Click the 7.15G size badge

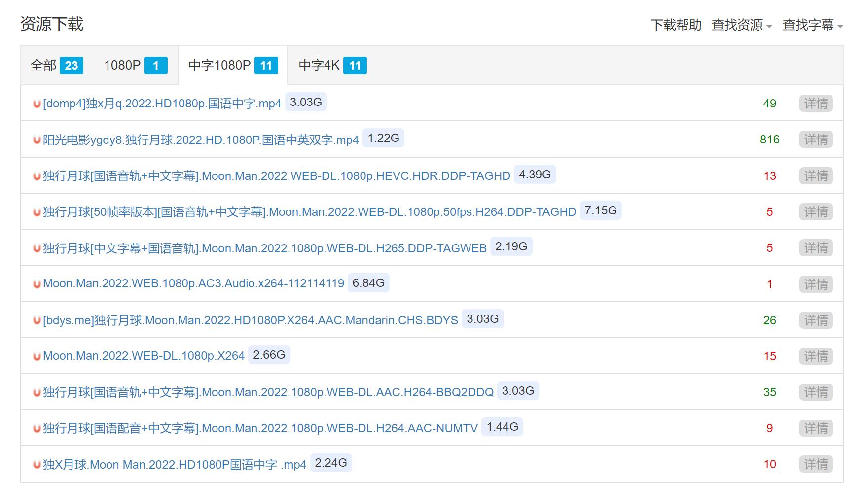tap(601, 210)
